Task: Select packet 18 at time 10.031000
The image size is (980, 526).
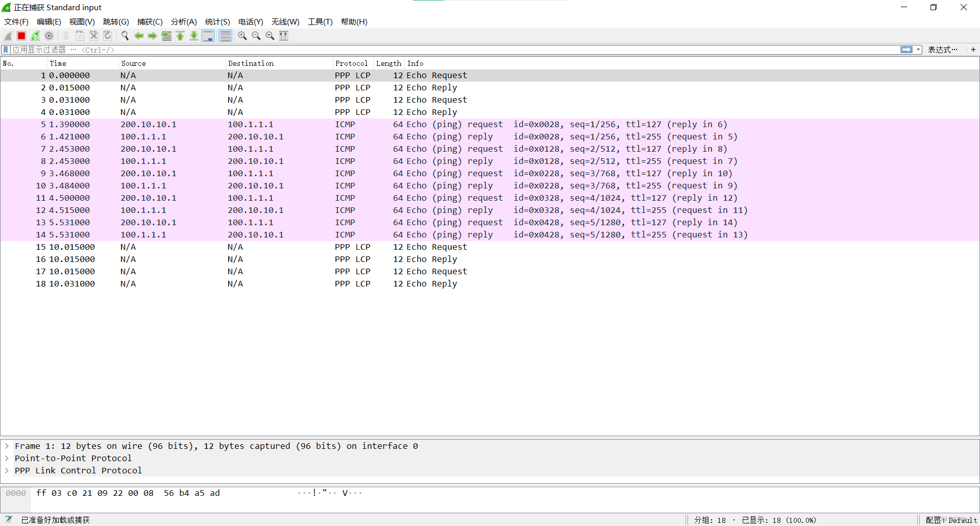Action: point(489,284)
